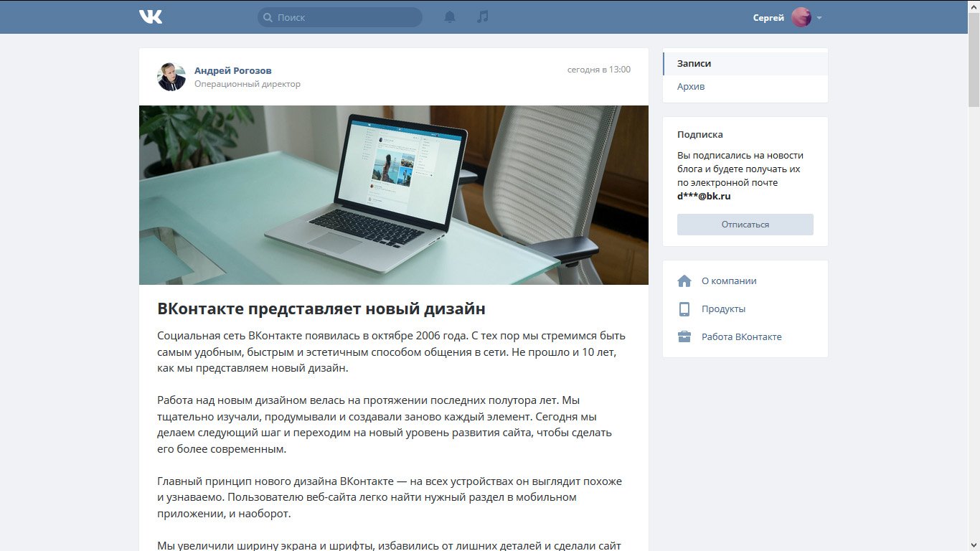Open the О компании link
Viewport: 980px width, 551px height.
[x=729, y=281]
